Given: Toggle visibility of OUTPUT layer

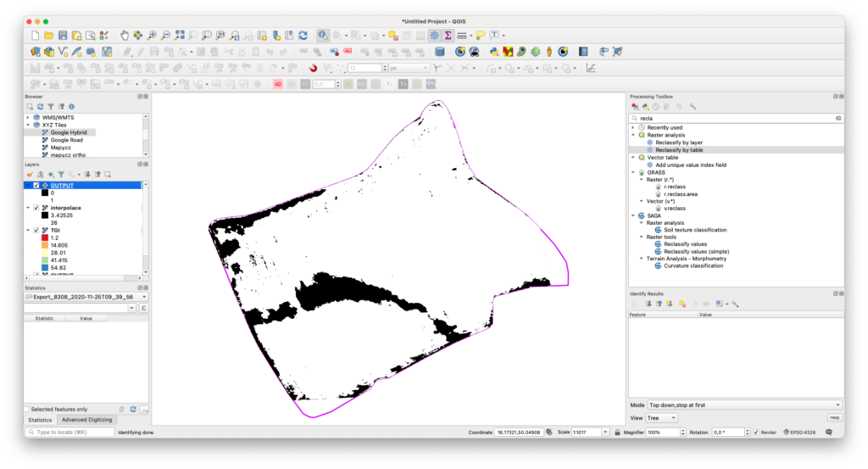Looking at the screenshot, I should coord(36,185).
